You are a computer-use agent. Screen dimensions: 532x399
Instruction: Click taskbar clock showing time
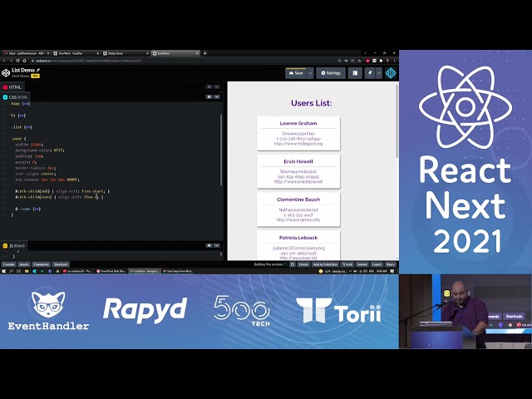pyautogui.click(x=382, y=271)
